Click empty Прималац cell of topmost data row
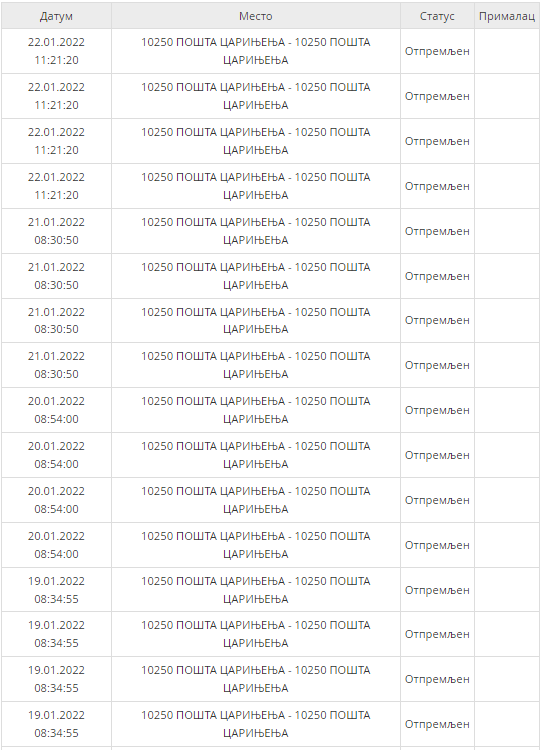The width and height of the screenshot is (547, 750). tap(507, 51)
